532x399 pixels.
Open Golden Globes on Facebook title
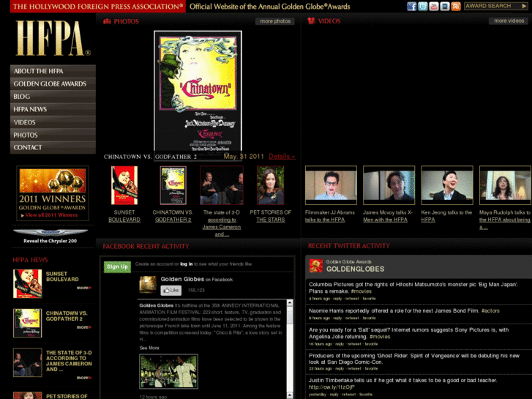[197, 279]
